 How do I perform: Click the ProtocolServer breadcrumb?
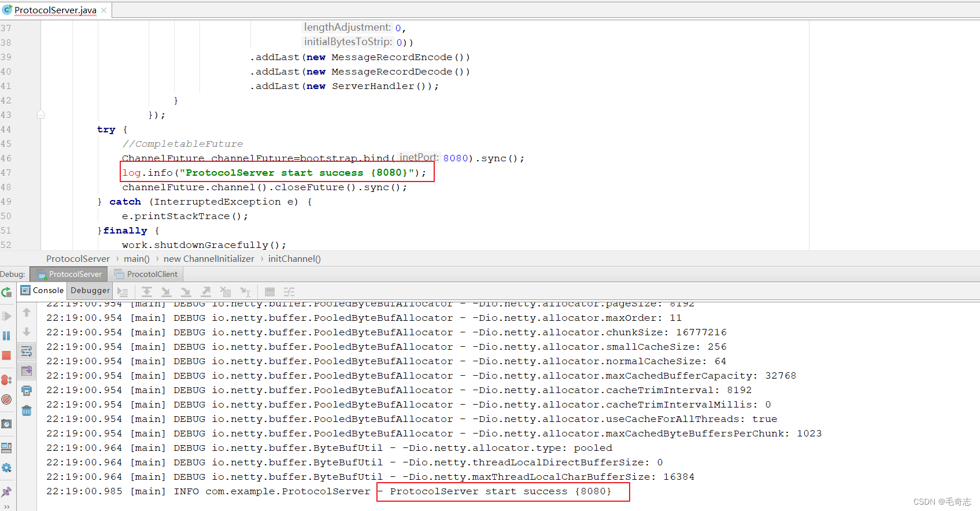pos(78,259)
